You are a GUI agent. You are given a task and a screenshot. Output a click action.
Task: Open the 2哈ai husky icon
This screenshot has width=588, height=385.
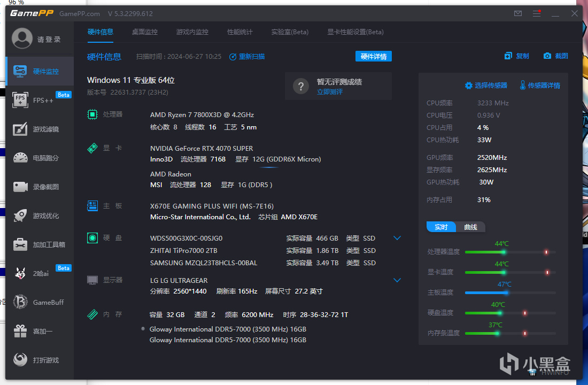[x=20, y=273]
